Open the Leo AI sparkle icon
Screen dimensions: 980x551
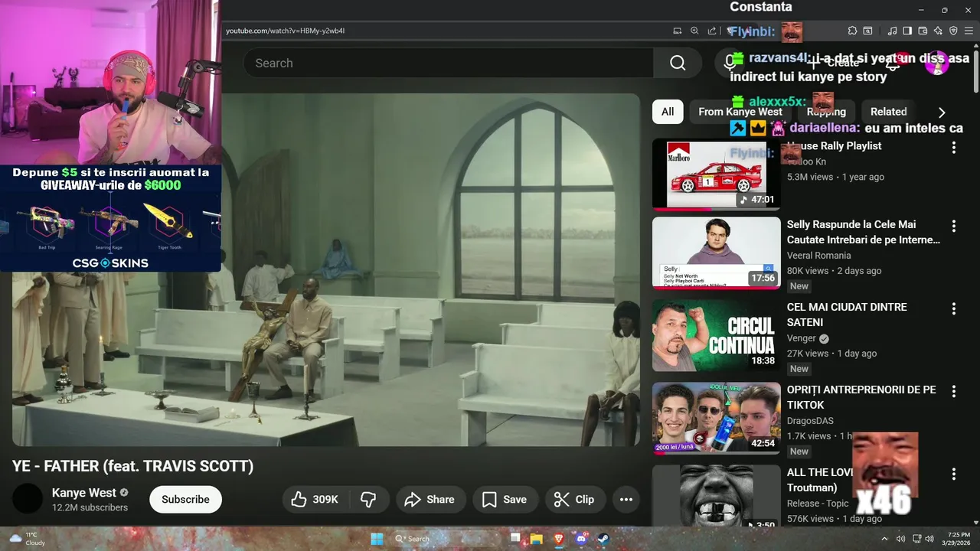(x=938, y=31)
